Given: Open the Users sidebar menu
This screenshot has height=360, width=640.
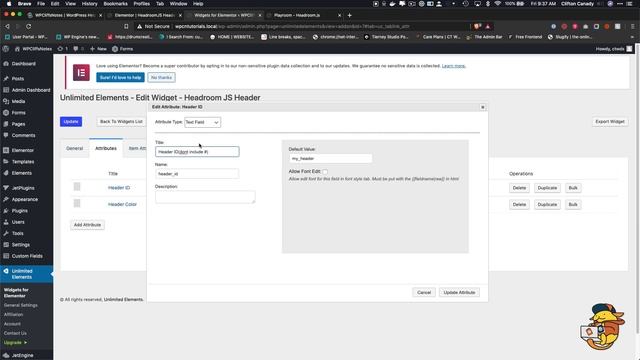Looking at the screenshot, I should tap(18, 222).
